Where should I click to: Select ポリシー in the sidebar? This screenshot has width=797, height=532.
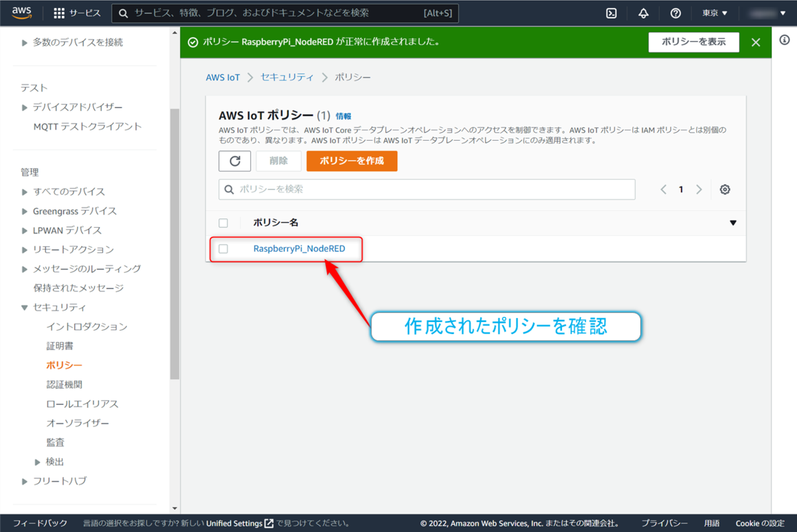pyautogui.click(x=64, y=365)
